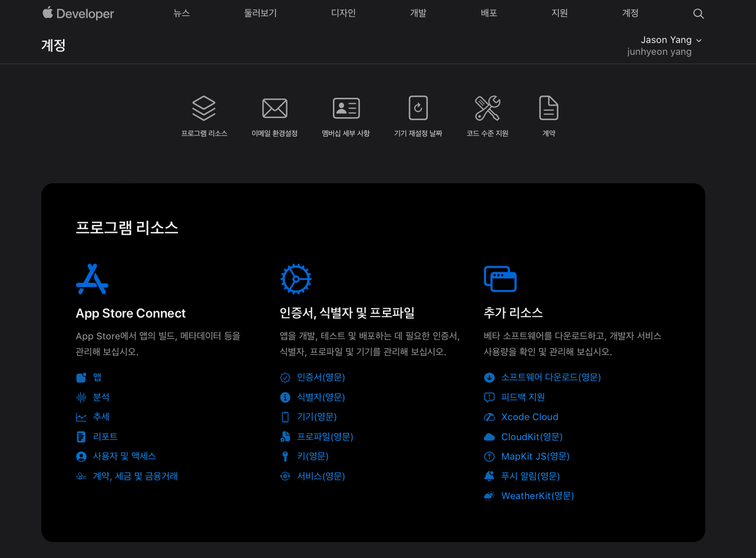Viewport: 756px width, 558px height.
Task: Click the download arrow icon beside 소프트웨어 다운로드
Action: click(x=489, y=378)
